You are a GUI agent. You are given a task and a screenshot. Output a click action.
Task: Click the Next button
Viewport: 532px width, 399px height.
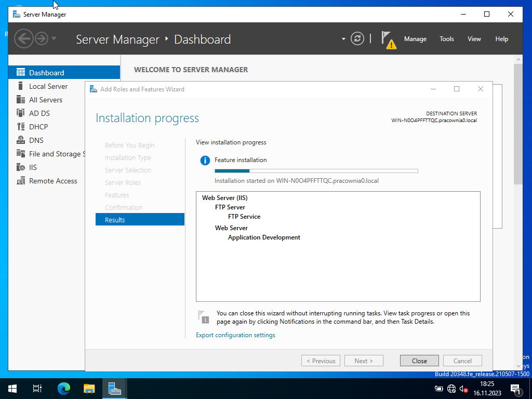(x=364, y=361)
